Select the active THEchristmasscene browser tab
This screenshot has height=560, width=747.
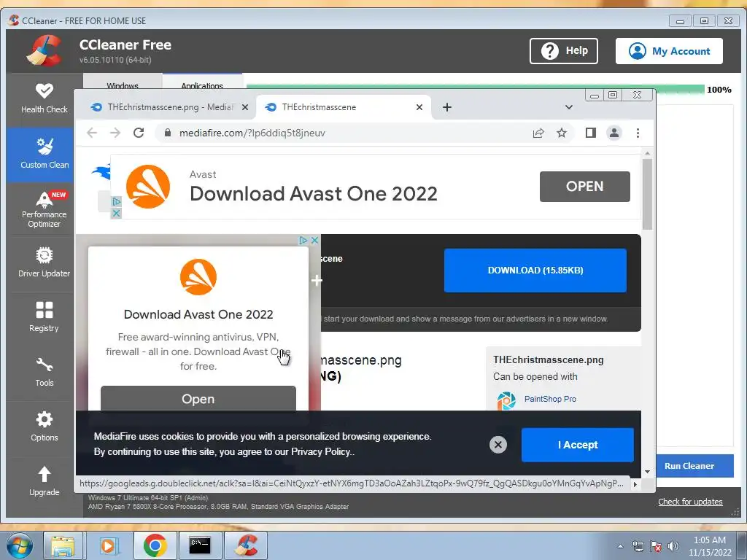pyautogui.click(x=344, y=107)
